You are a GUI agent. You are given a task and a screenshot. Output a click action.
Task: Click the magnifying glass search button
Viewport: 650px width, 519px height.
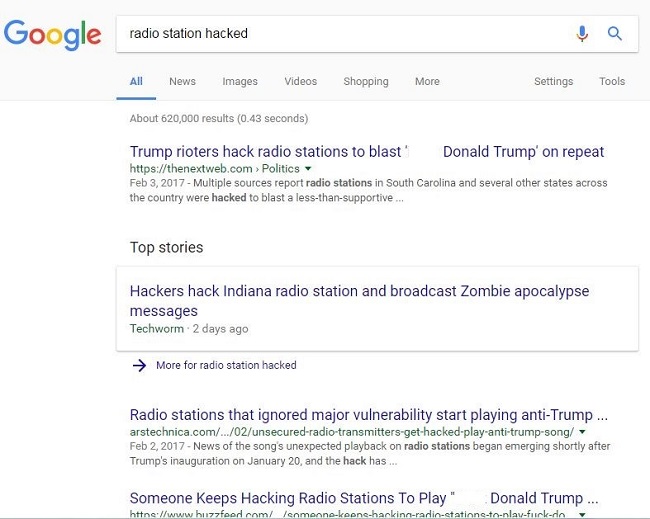point(615,34)
